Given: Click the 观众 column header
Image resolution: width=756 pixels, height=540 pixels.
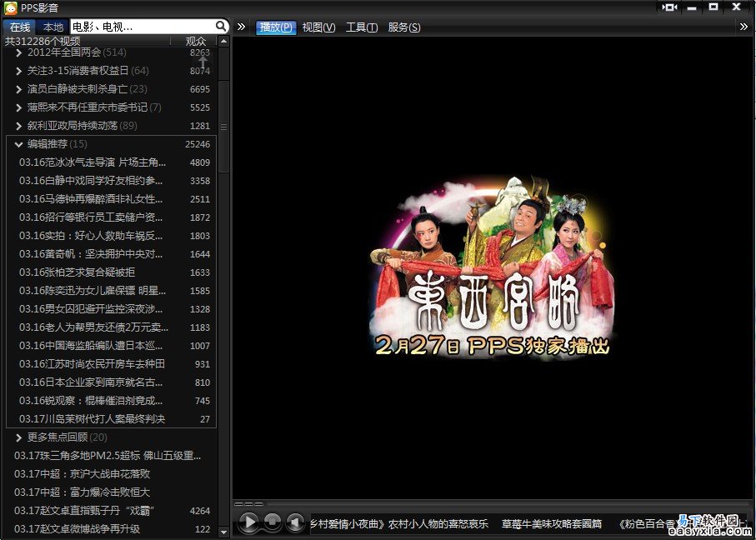Looking at the screenshot, I should 196,41.
